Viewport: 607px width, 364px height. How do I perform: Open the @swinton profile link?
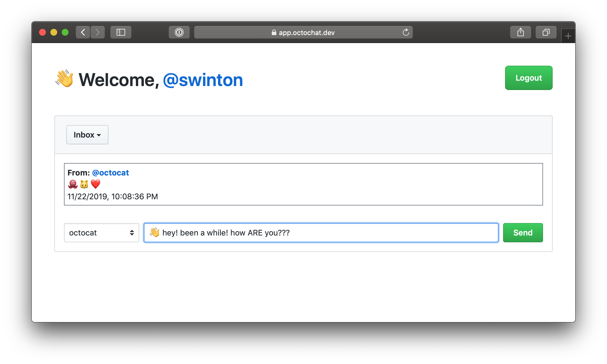pyautogui.click(x=203, y=80)
